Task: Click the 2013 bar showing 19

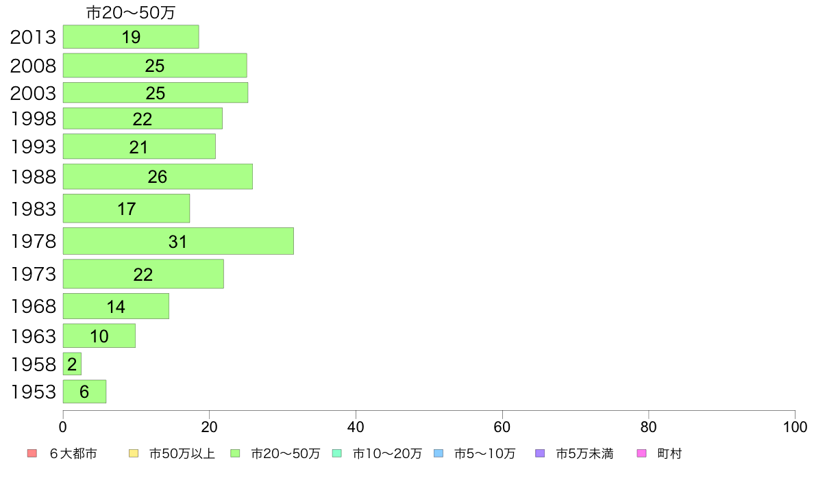Action: click(131, 37)
